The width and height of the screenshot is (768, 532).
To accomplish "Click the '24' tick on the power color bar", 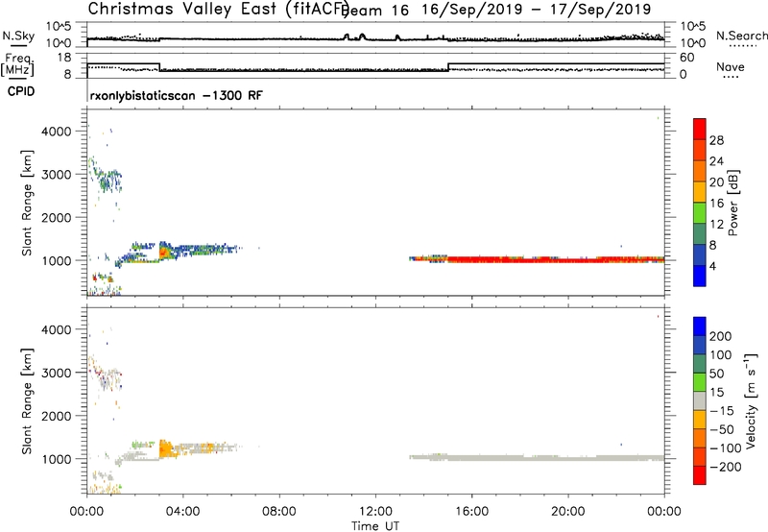I will pos(716,161).
